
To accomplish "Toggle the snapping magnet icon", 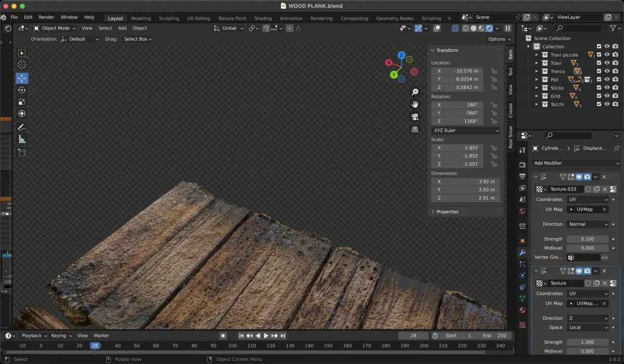I will click(x=266, y=28).
